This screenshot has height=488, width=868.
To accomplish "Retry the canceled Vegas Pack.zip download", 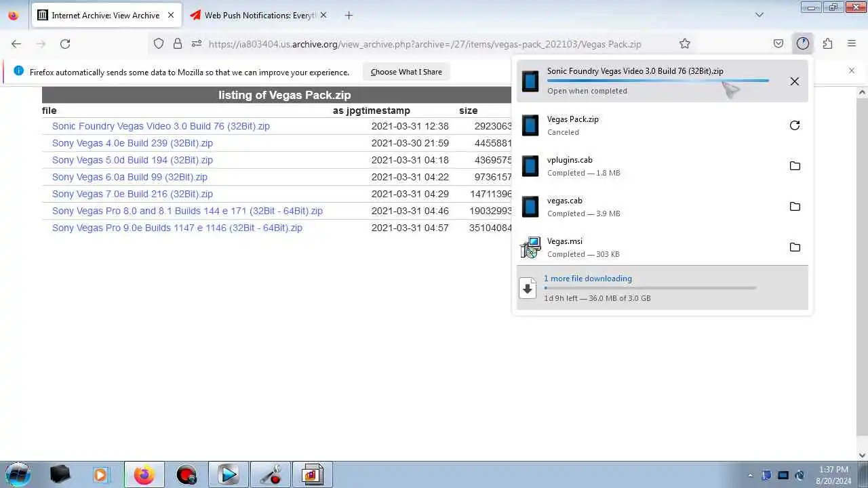I will tap(794, 125).
